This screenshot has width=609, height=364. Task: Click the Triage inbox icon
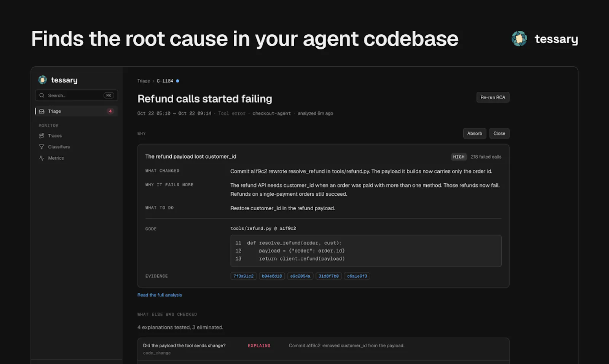point(42,111)
